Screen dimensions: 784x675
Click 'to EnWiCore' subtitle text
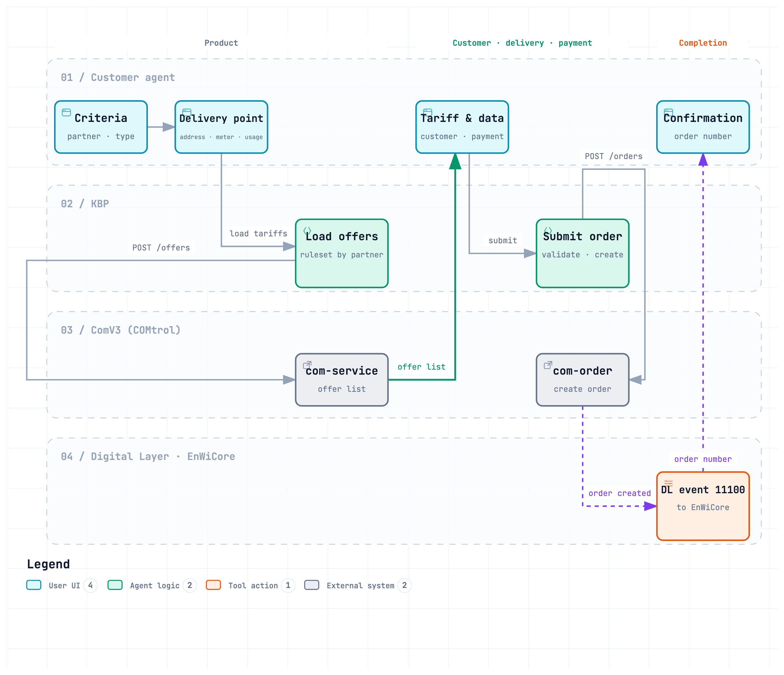point(703,507)
